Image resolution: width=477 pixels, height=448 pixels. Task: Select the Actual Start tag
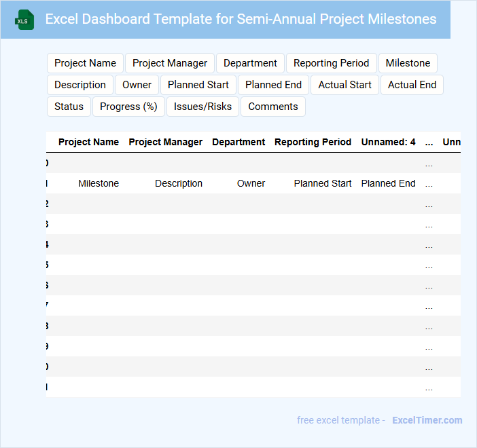tap(344, 85)
